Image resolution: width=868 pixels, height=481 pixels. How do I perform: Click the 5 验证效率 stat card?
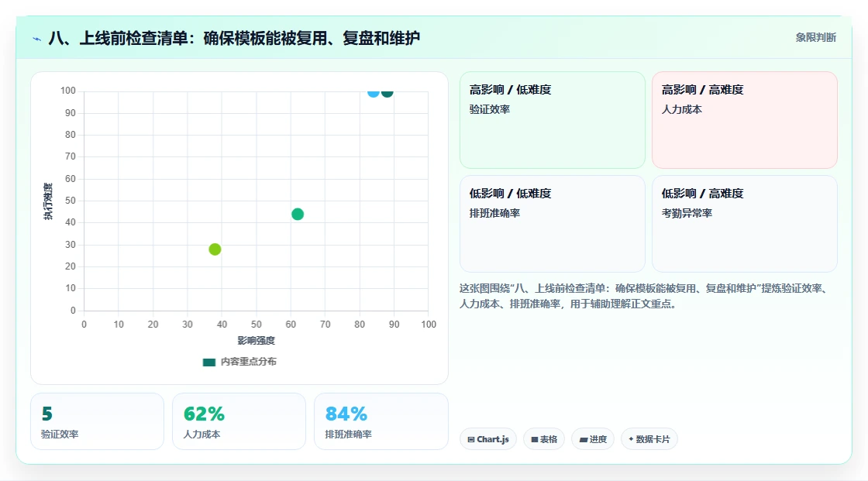pyautogui.click(x=98, y=421)
